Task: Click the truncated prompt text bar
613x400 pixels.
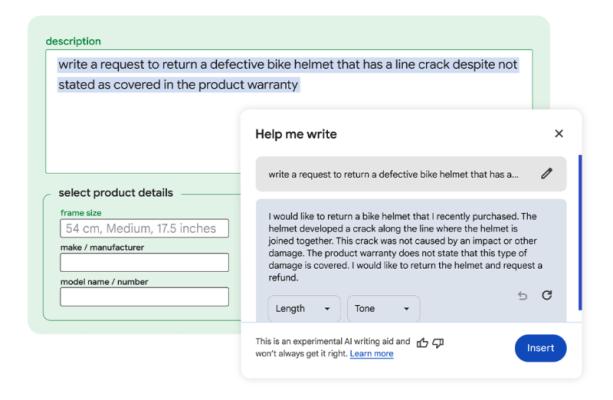Action: click(411, 174)
